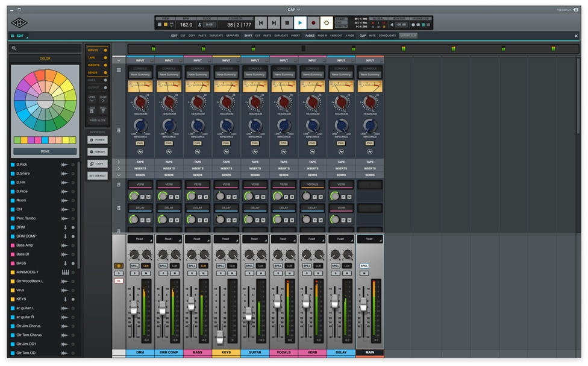The height and width of the screenshot is (366, 588).
Task: Click the OPEN chevron in panel
Action: pyautogui.click(x=92, y=101)
